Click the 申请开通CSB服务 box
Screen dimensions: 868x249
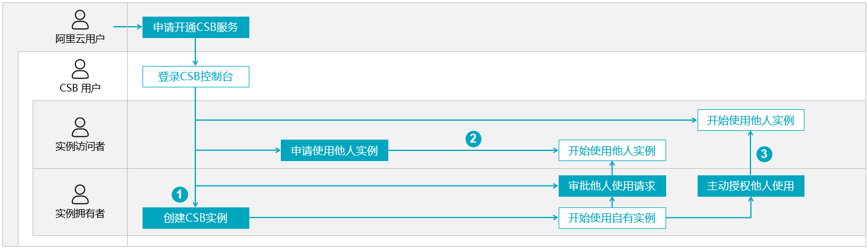(x=196, y=27)
